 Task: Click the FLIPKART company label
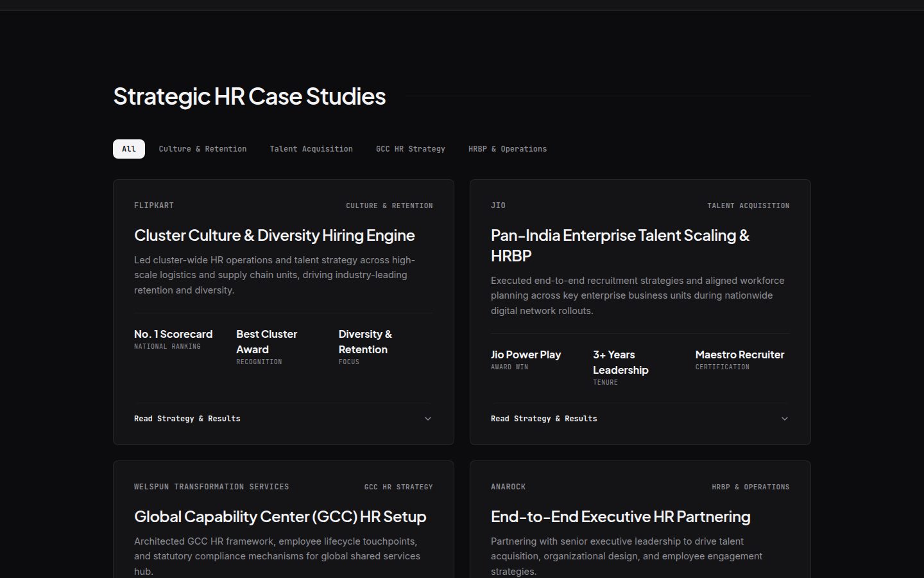point(154,206)
